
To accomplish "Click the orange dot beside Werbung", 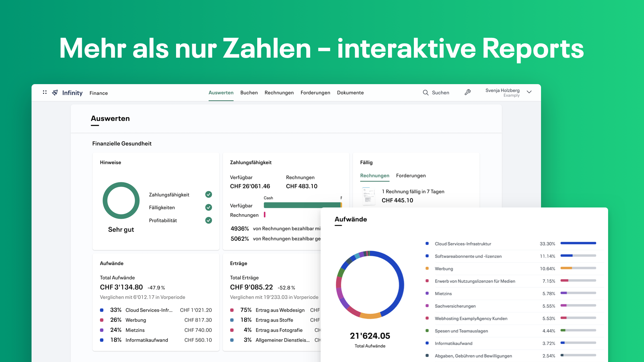I will [427, 268].
